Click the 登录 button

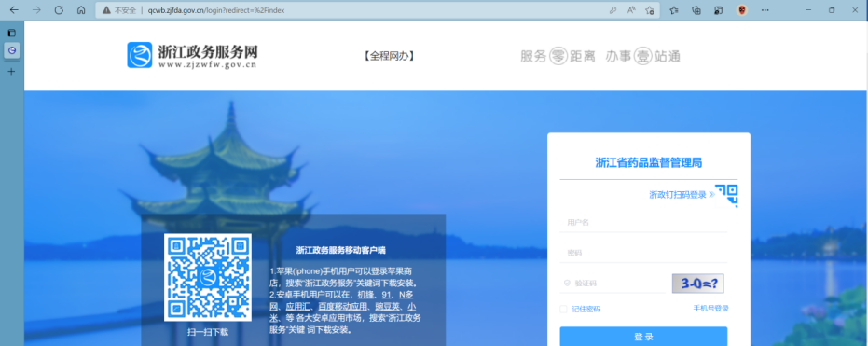click(643, 337)
